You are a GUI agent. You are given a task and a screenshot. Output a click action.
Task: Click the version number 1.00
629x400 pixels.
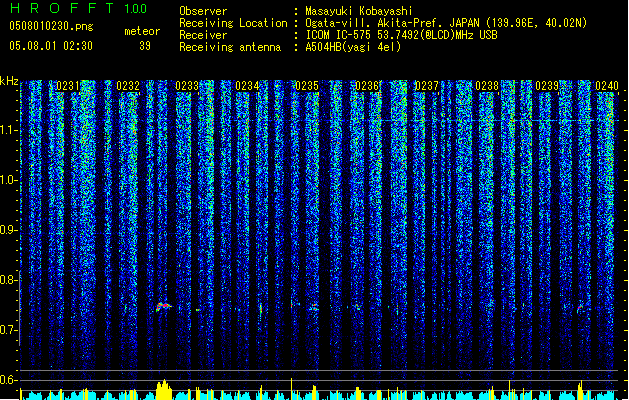[136, 8]
